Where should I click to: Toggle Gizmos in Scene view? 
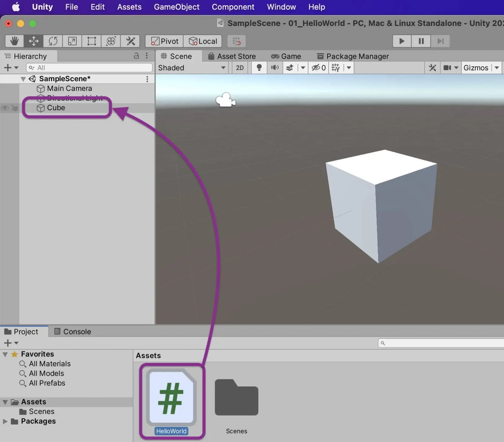[476, 68]
